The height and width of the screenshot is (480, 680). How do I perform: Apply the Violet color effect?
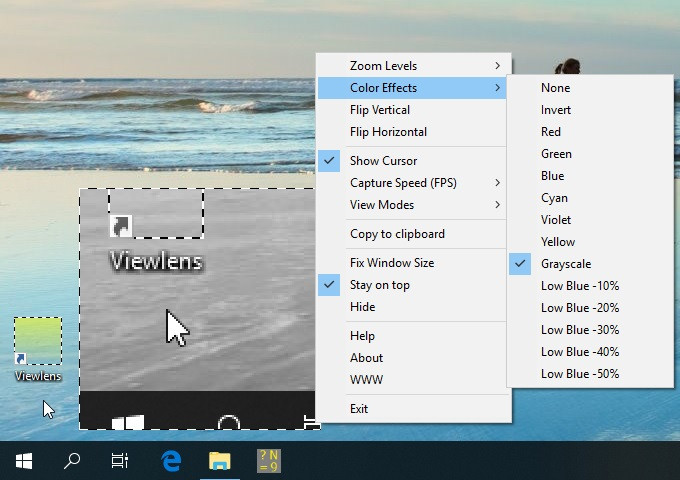click(590, 220)
